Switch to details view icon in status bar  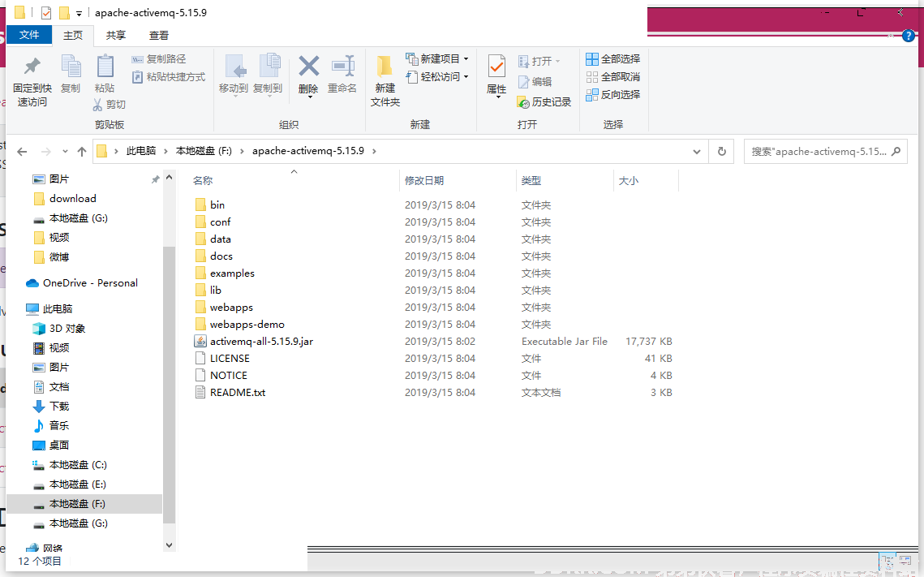click(887, 561)
